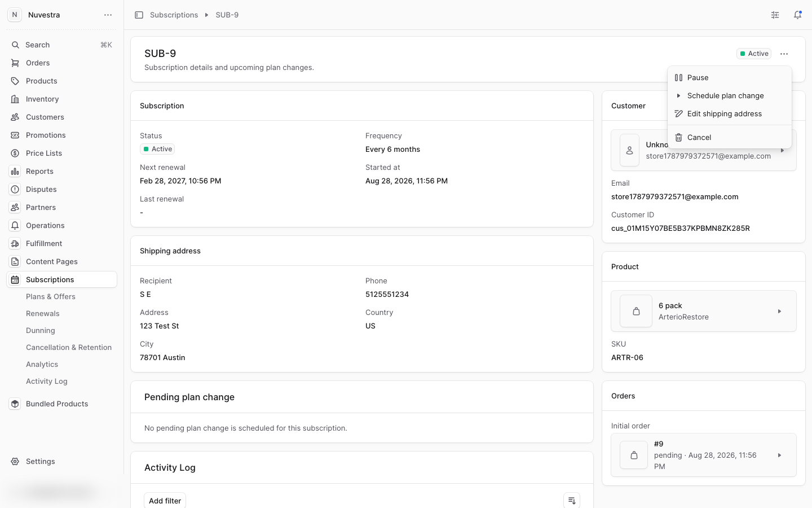
Task: Click the Products tag icon
Action: tap(15, 81)
